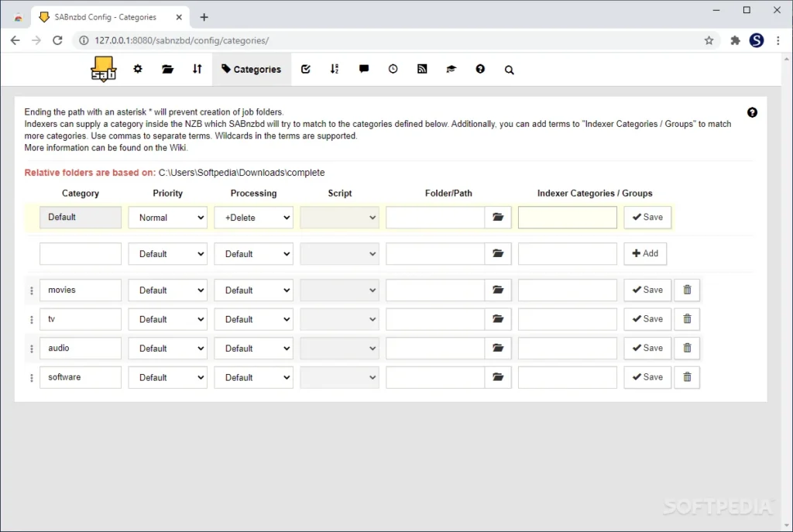The width and height of the screenshot is (793, 532).
Task: Open Sorting icon in navbar
Action: click(x=335, y=69)
